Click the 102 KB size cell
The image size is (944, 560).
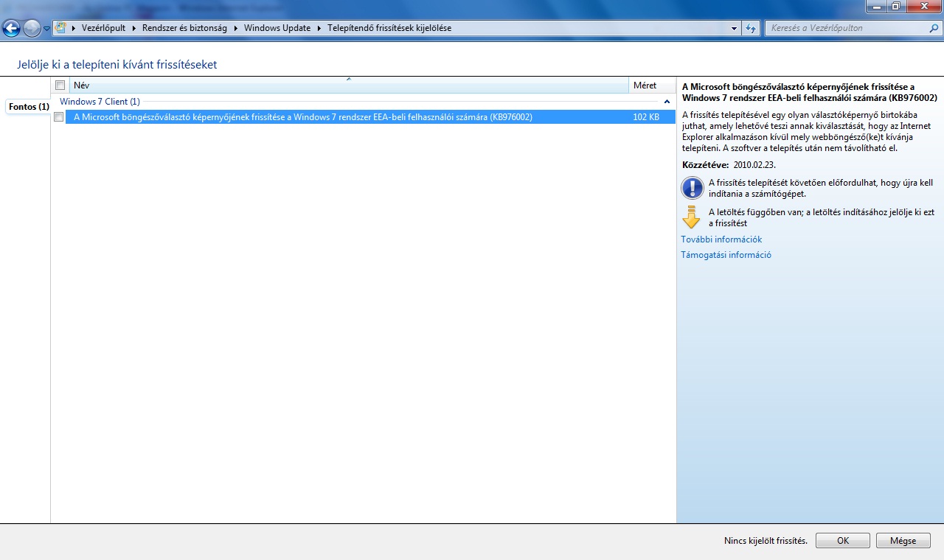click(x=646, y=117)
